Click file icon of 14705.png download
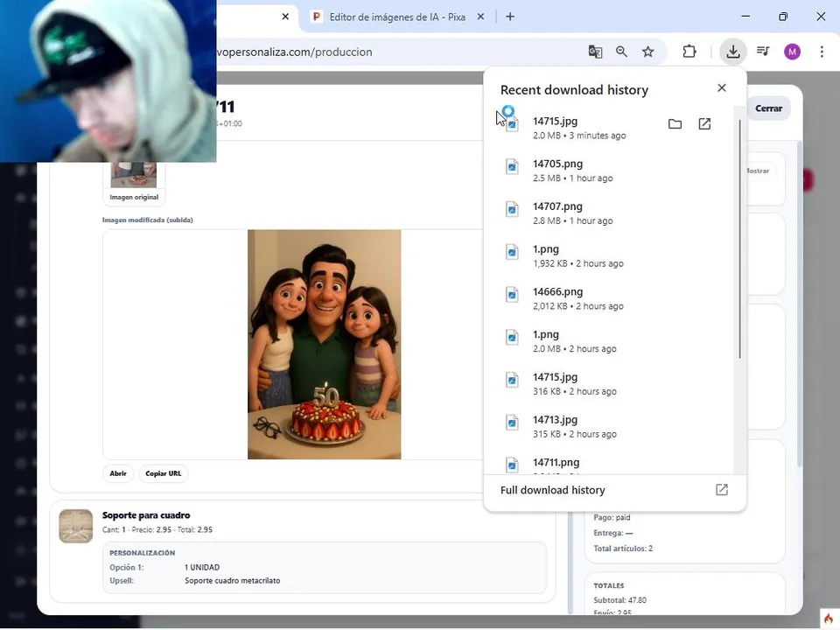The image size is (840, 630). 512,166
